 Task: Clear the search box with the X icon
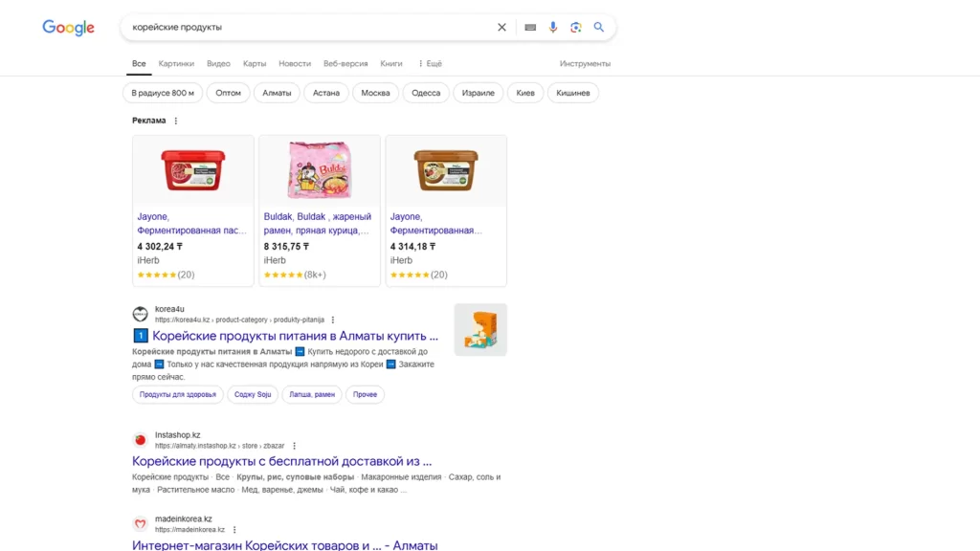point(501,27)
